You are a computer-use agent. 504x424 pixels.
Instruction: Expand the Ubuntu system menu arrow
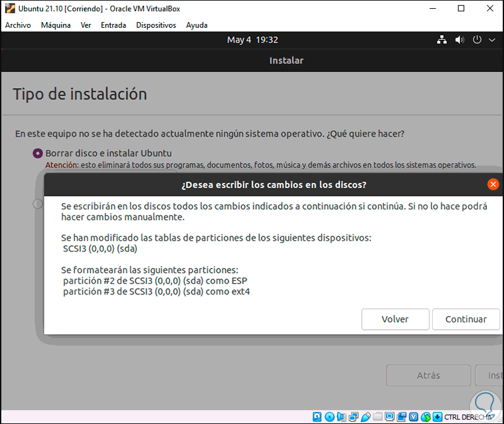click(492, 40)
